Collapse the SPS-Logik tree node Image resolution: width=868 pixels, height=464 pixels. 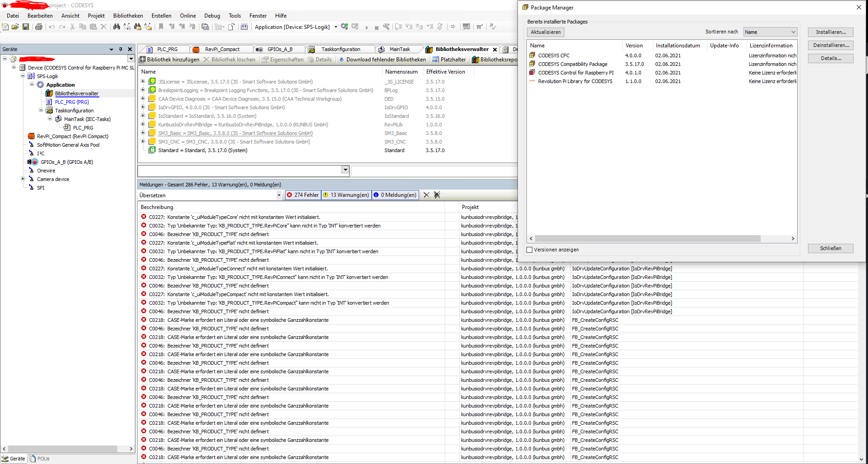point(23,76)
